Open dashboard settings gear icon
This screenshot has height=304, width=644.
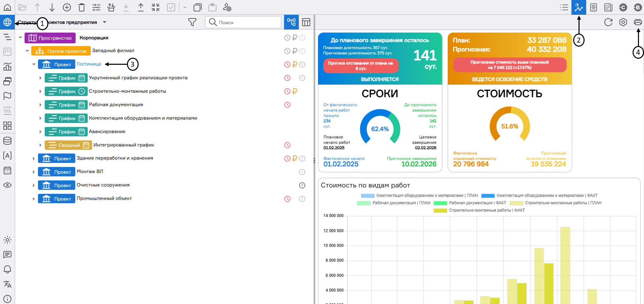623,22
